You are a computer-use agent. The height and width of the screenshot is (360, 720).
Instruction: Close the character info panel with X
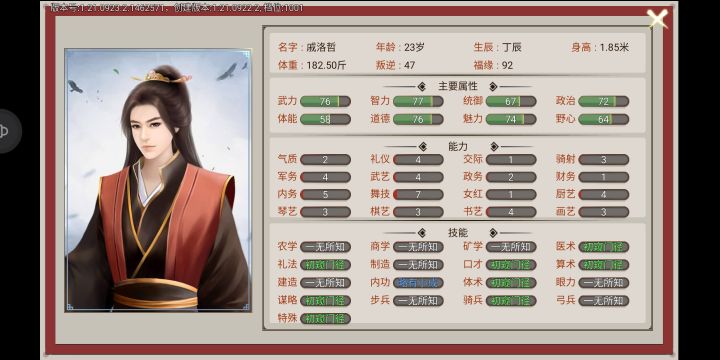pos(657,19)
